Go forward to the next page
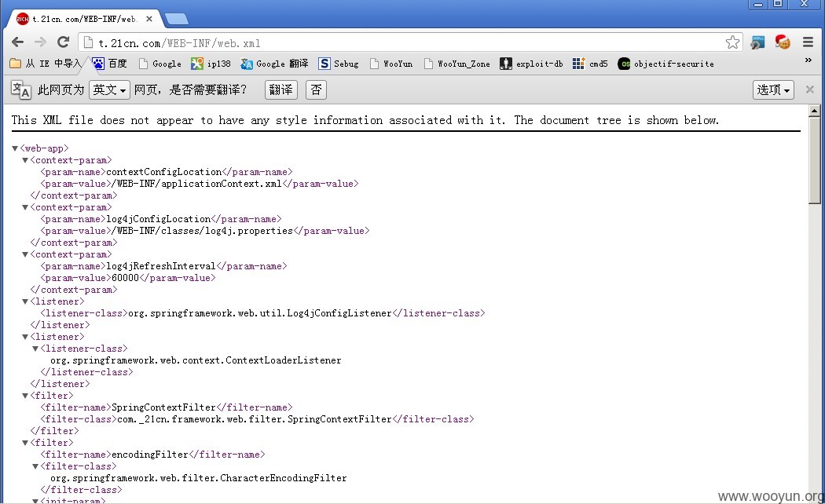Image resolution: width=825 pixels, height=504 pixels. 40,42
